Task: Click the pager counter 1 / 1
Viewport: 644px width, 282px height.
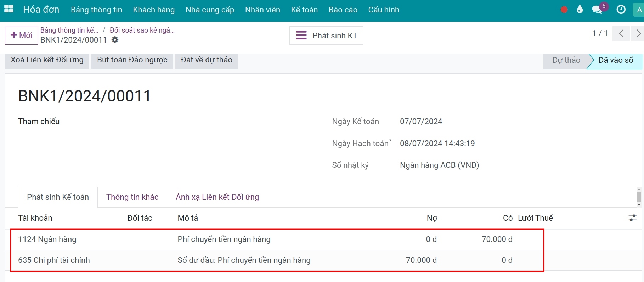Action: 600,33
